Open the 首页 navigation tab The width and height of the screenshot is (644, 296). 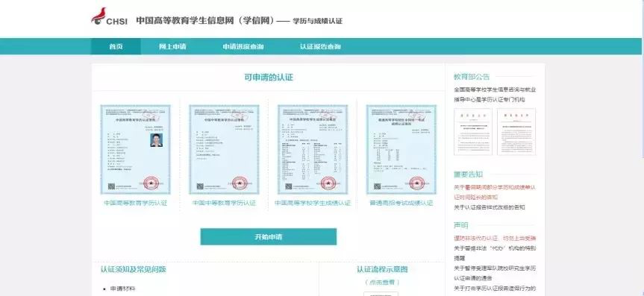(116, 46)
